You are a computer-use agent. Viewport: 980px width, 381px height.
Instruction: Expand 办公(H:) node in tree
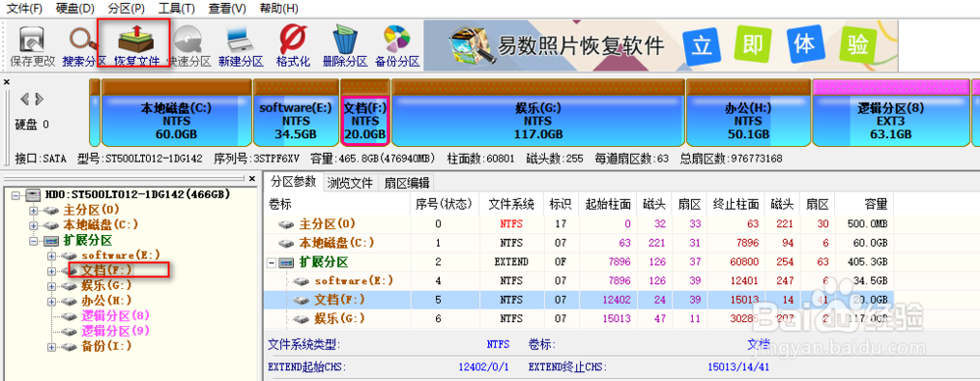click(51, 301)
